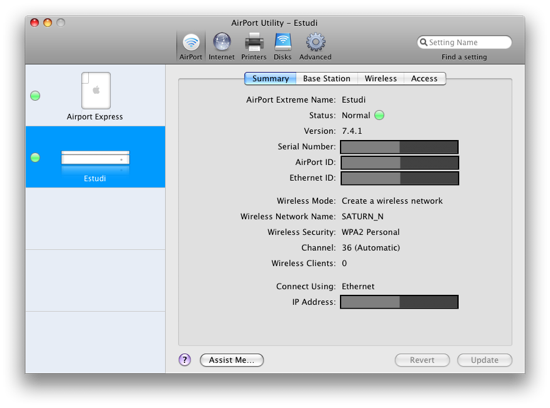This screenshot has height=408, width=550.
Task: Click the 'Airport Express' device label
Action: click(95, 117)
